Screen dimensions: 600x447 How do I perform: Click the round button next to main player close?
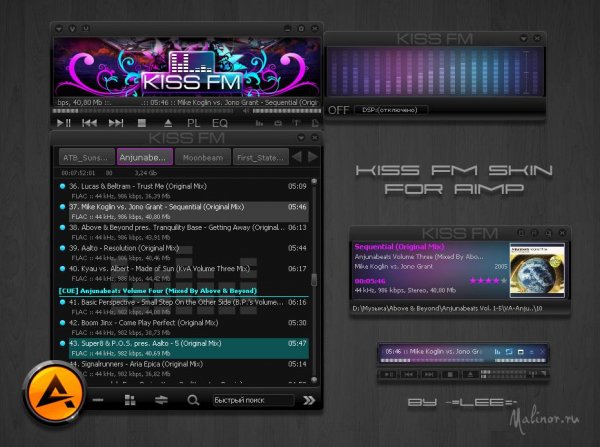click(x=301, y=29)
